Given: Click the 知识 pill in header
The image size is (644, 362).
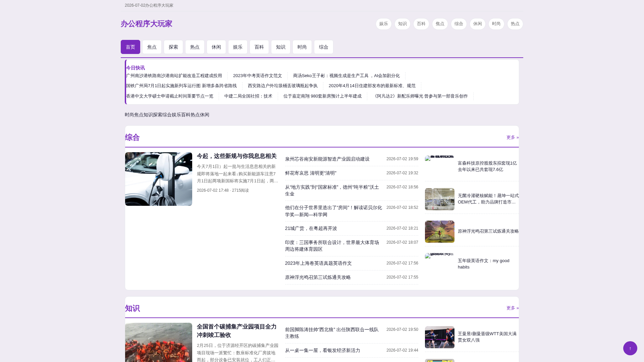Looking at the screenshot, I should coord(402,24).
